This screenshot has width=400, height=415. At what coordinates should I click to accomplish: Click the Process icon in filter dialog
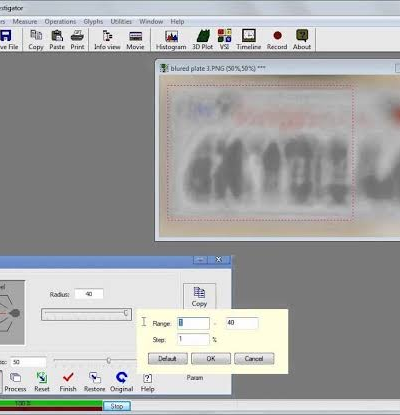click(15, 382)
